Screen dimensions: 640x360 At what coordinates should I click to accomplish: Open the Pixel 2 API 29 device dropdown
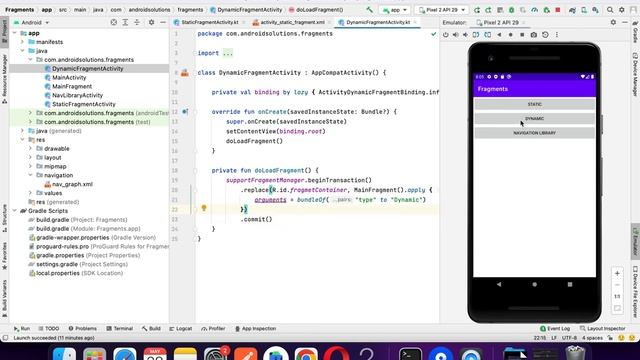(x=442, y=10)
